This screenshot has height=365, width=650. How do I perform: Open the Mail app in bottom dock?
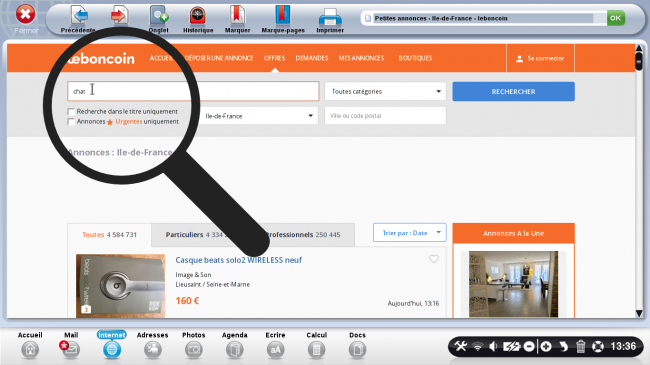click(70, 350)
